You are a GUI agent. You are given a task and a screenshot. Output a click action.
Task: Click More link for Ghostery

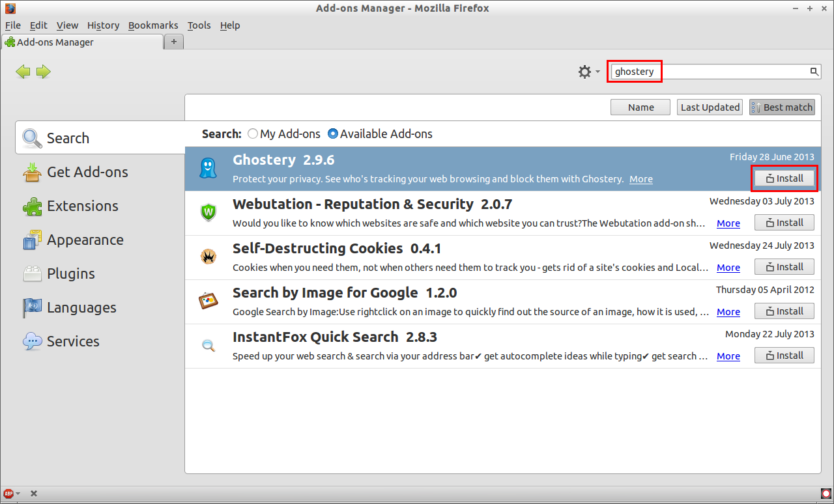(x=641, y=179)
